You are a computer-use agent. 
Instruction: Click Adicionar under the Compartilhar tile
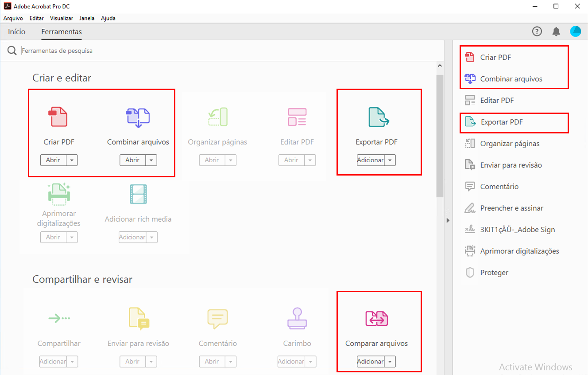(x=53, y=362)
